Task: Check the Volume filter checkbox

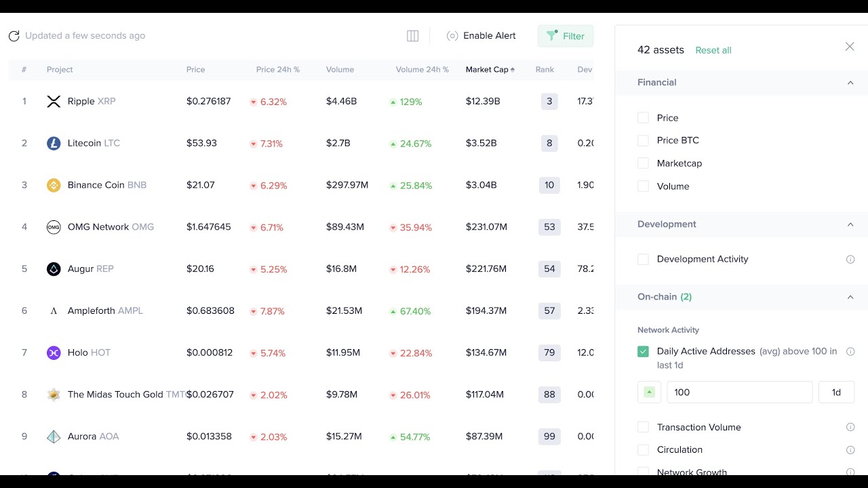Action: coord(643,186)
